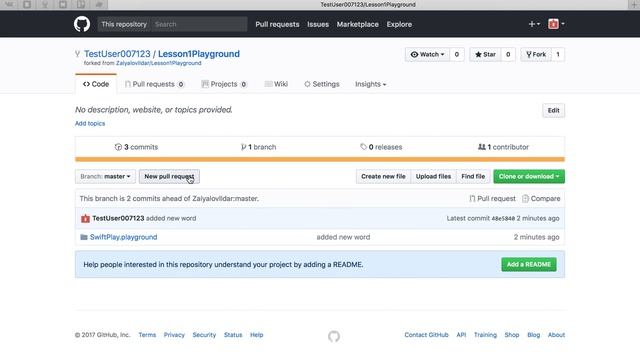Image resolution: width=640 pixels, height=360 pixels.
Task: Open the About footer link
Action: [x=556, y=335]
